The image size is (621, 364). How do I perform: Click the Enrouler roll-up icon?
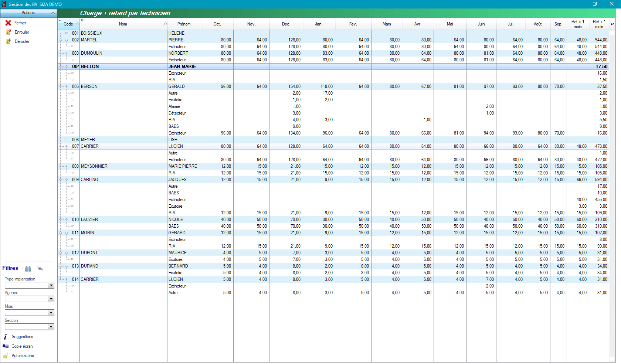click(8, 32)
